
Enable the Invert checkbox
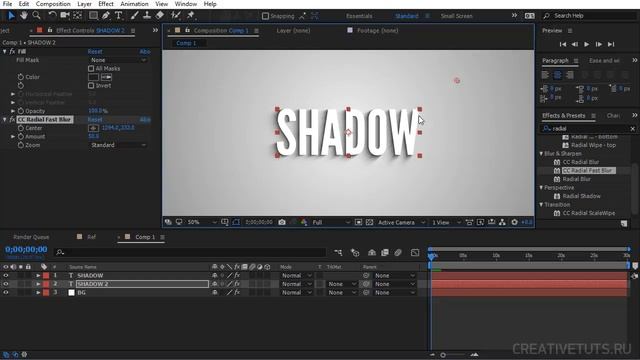tap(91, 86)
